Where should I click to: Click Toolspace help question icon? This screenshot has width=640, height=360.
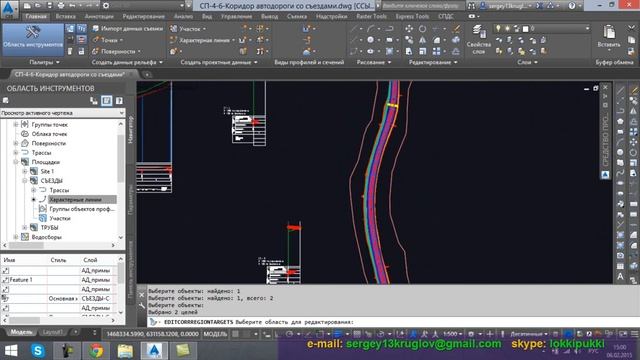click(x=119, y=100)
